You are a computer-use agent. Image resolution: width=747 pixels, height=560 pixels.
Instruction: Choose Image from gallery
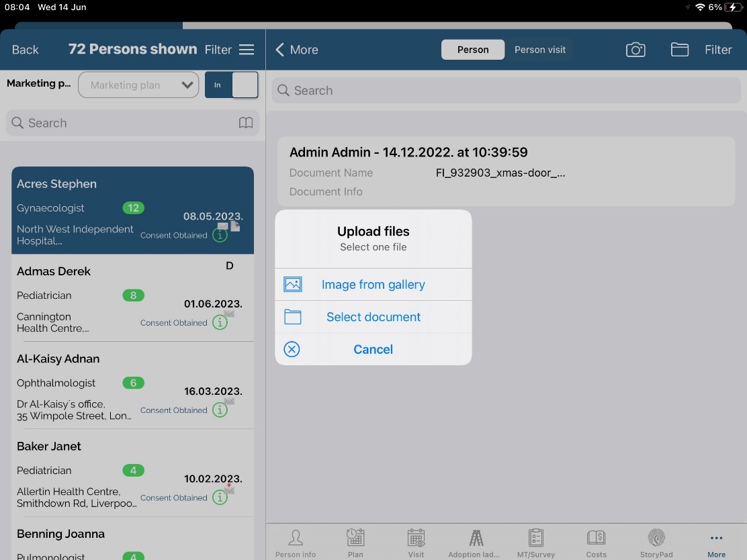coord(373,285)
